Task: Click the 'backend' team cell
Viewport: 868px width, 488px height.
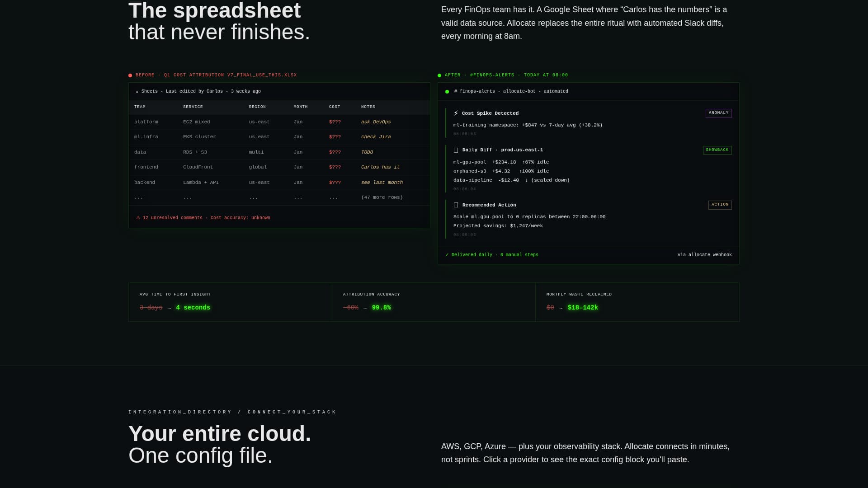Action: coord(145,183)
